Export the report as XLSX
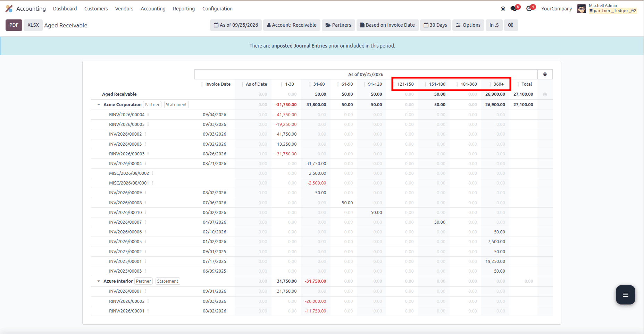This screenshot has width=644, height=334. (33, 25)
